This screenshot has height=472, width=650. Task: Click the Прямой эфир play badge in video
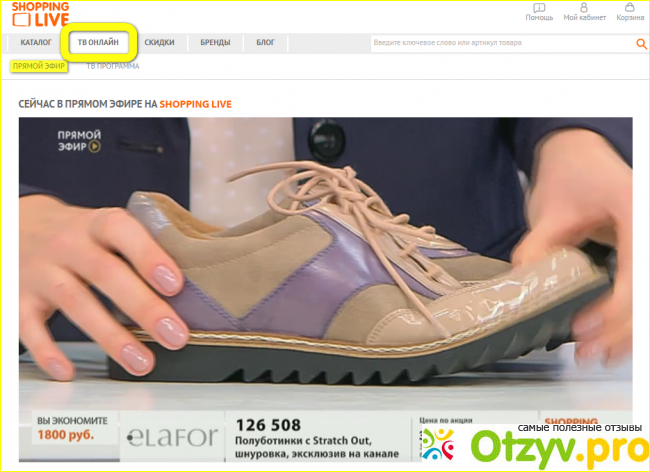80,139
